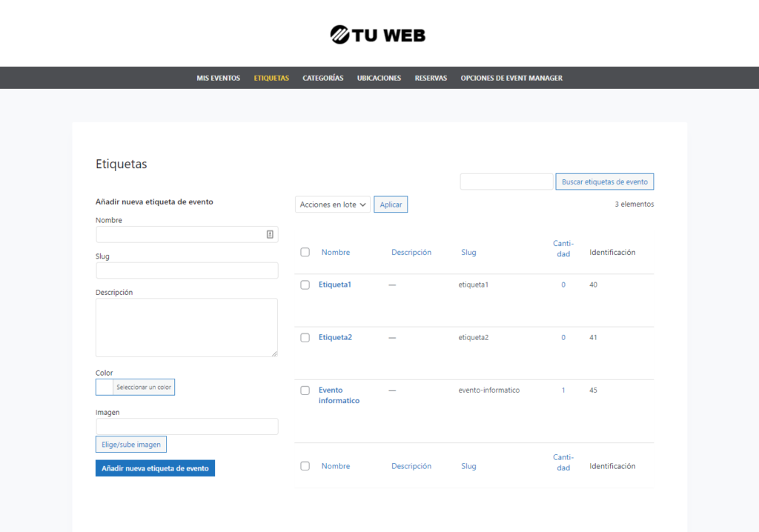Click the TU WEB logo icon
759x532 pixels.
pyautogui.click(x=339, y=34)
